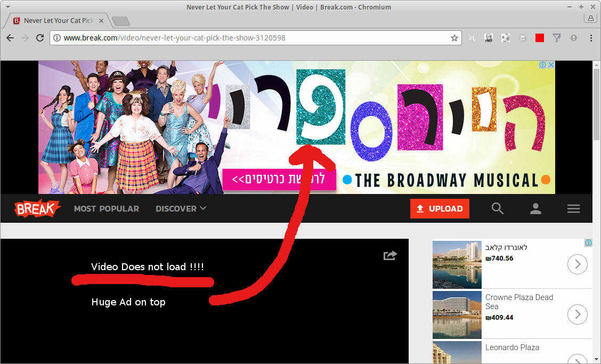
Task: Open the Leonardo Plaza hotel link
Action: coord(512,347)
